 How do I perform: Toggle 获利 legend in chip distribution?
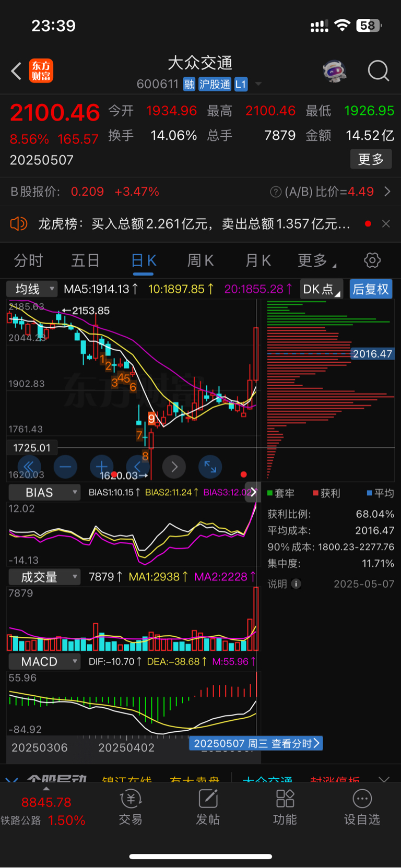click(x=326, y=493)
